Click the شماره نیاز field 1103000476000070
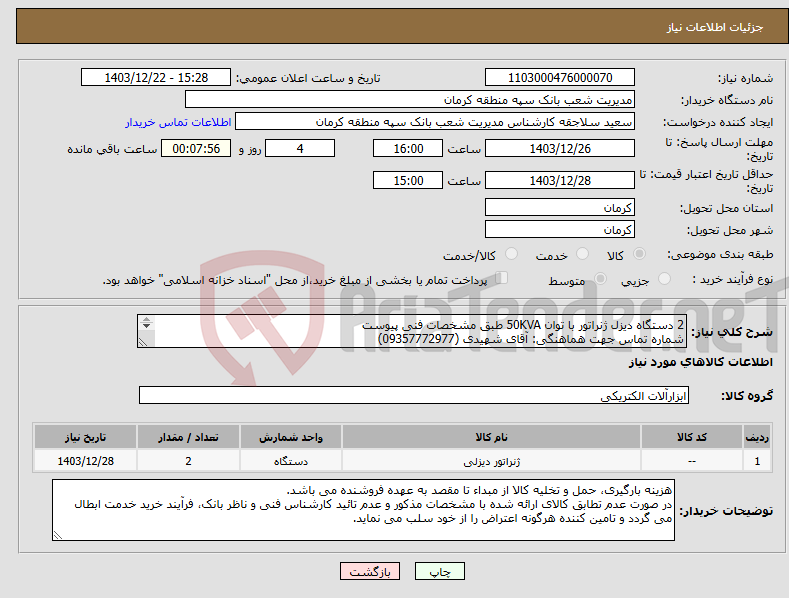This screenshot has height=598, width=789. (x=560, y=78)
